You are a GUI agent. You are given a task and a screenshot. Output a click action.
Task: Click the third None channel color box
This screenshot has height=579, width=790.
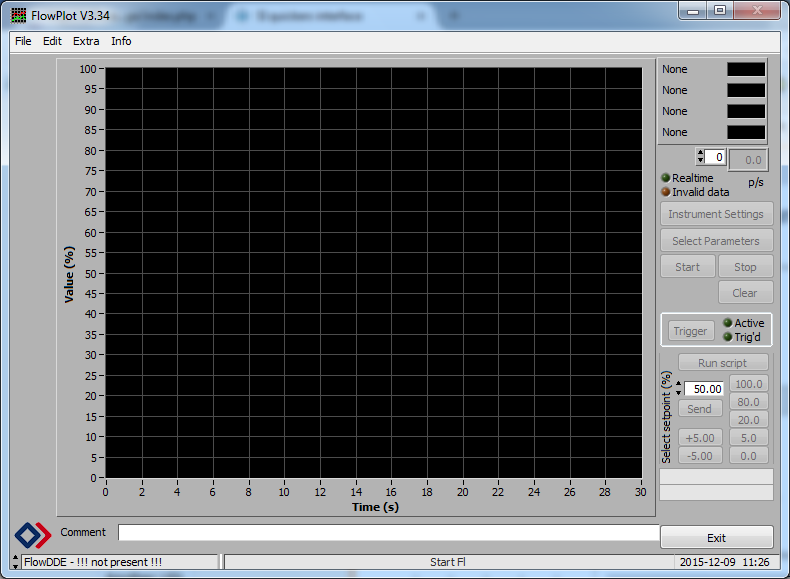pos(746,111)
